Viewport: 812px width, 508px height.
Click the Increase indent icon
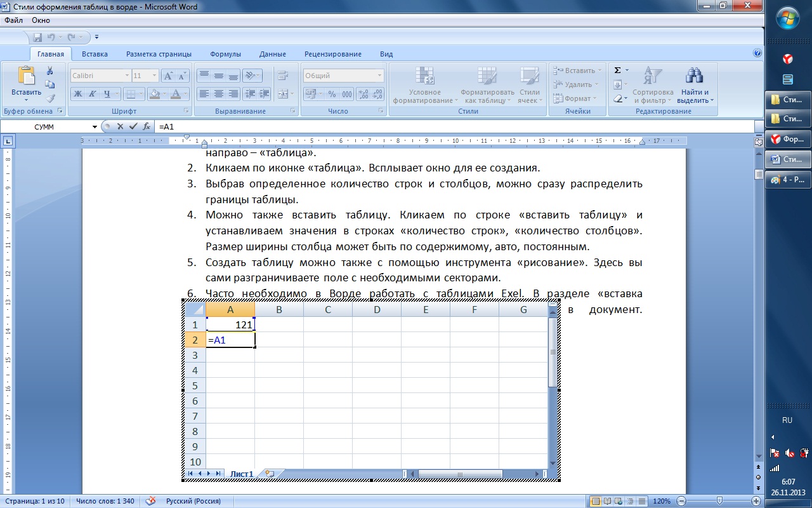pyautogui.click(x=264, y=94)
